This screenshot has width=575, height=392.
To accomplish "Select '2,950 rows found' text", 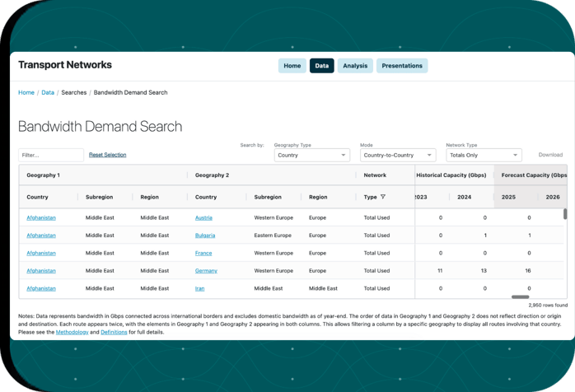I will [x=548, y=305].
